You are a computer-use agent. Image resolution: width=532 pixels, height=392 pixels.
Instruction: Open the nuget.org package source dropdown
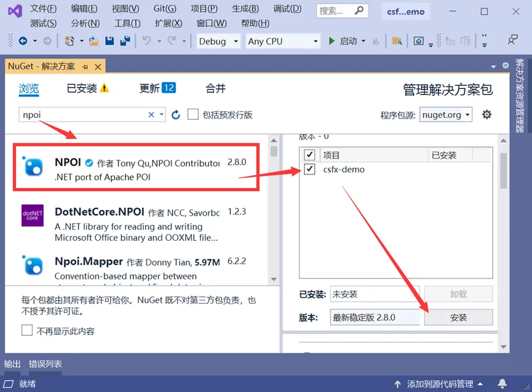(x=446, y=115)
